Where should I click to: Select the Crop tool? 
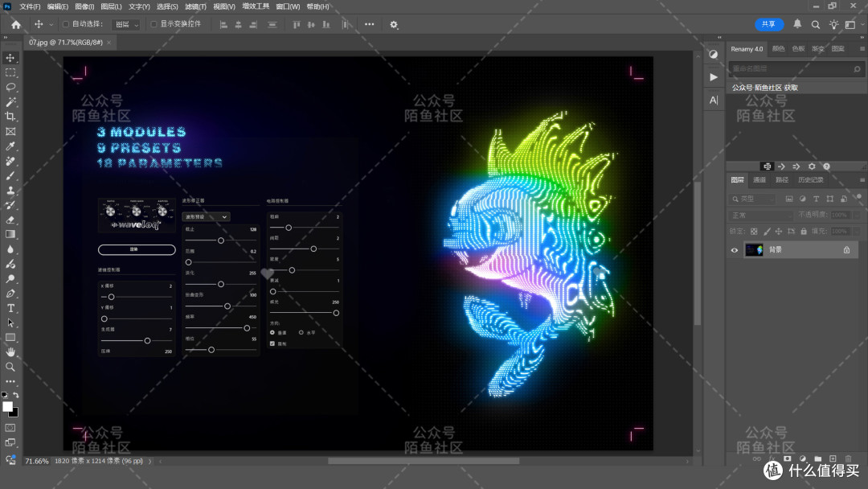(x=10, y=117)
